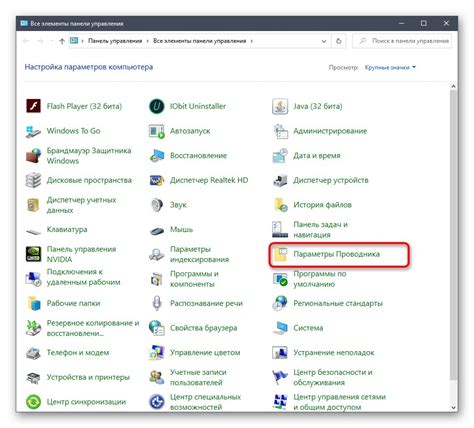The height and width of the screenshot is (428, 474).
Task: Click the Управление цветом icon
Action: tap(157, 353)
